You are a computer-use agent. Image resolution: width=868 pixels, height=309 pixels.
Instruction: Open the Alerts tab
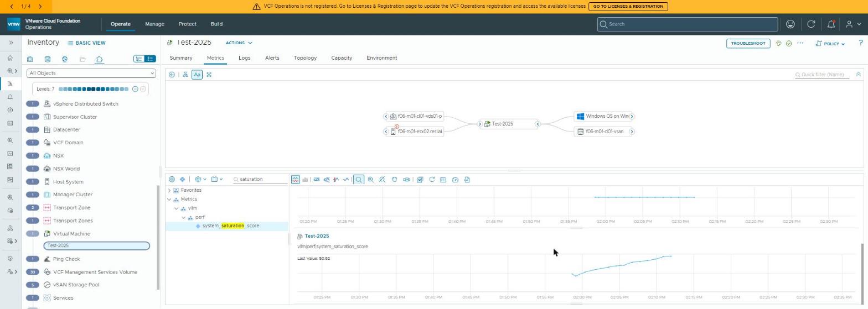click(x=272, y=58)
